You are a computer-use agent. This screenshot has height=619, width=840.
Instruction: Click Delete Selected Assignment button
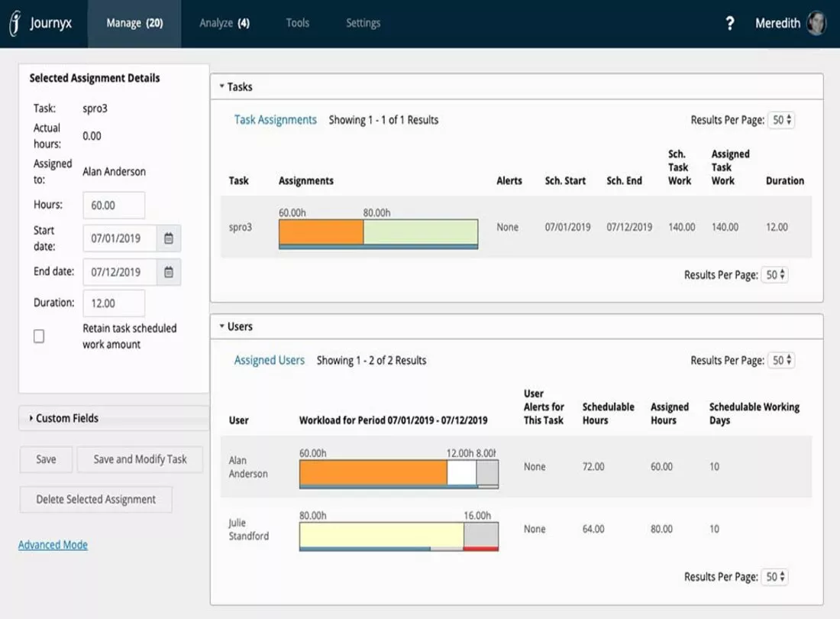tap(96, 500)
